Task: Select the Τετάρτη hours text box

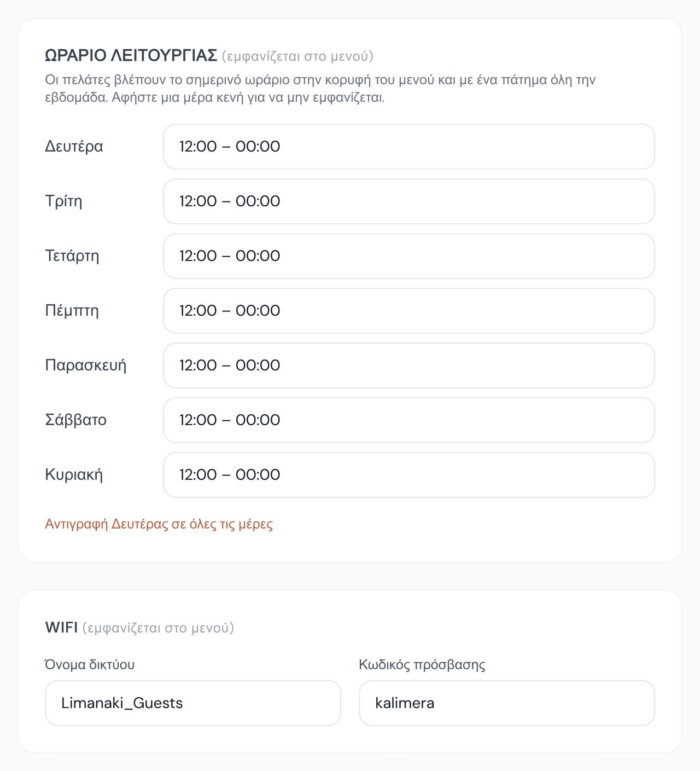Action: 409,256
